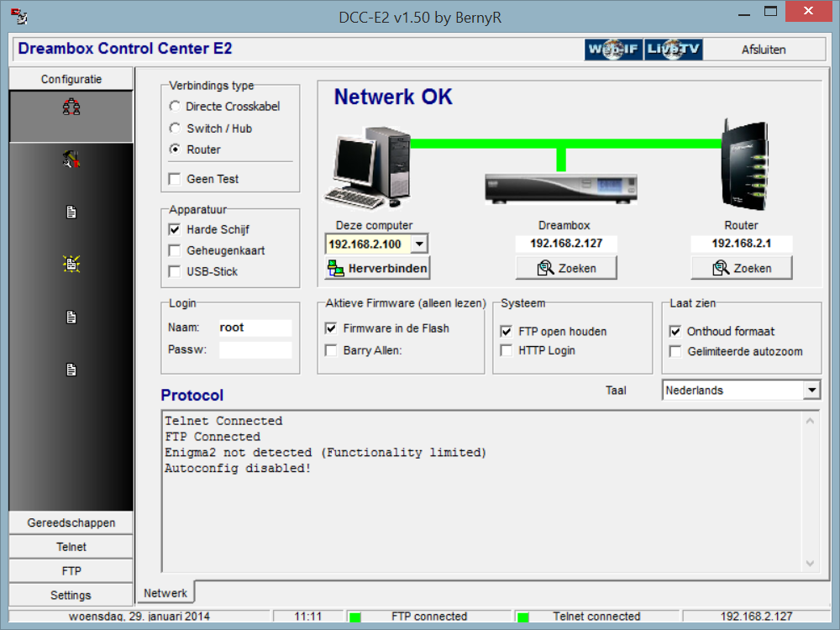Click the Dreambox receiver picture
Screen dimensions: 840x630
tap(561, 188)
